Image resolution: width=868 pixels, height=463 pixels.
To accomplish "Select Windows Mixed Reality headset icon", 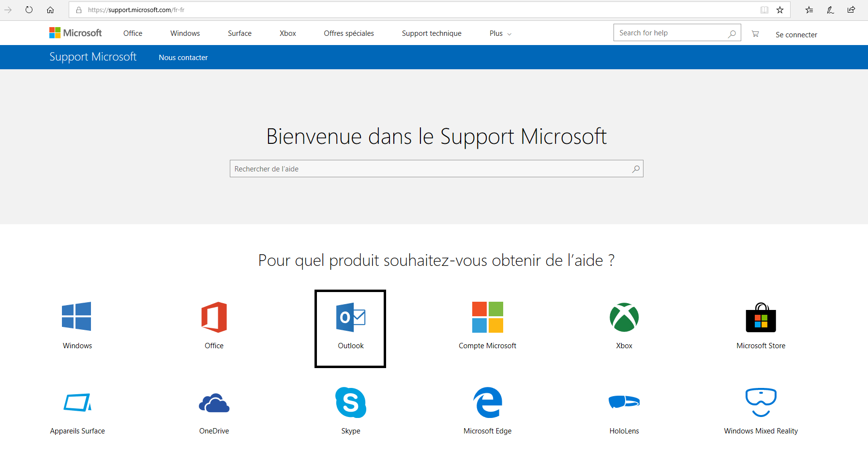I will pos(761,402).
